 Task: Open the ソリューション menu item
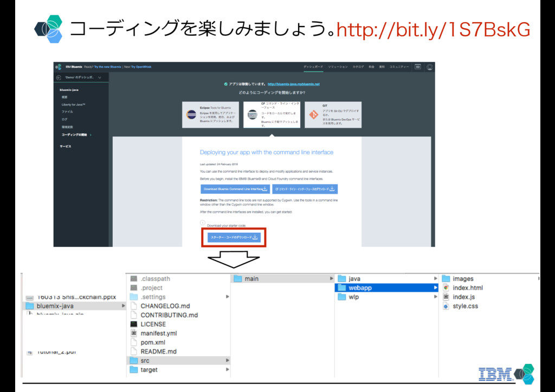pos(338,67)
